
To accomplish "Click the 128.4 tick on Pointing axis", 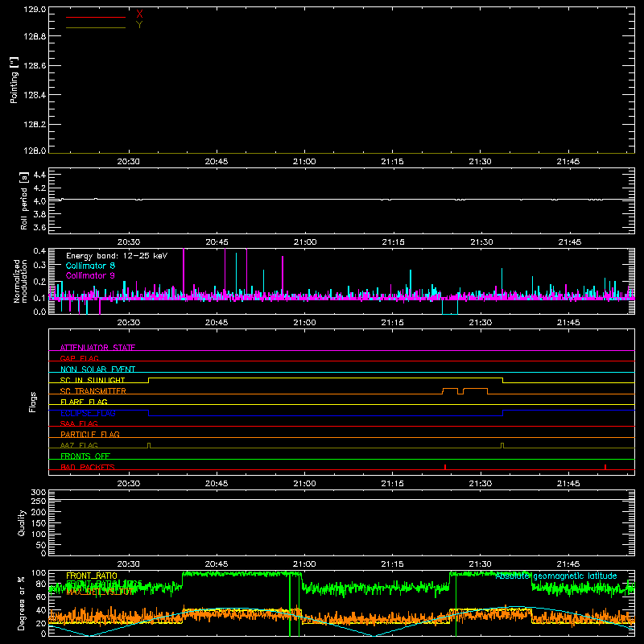I will coord(35,95).
